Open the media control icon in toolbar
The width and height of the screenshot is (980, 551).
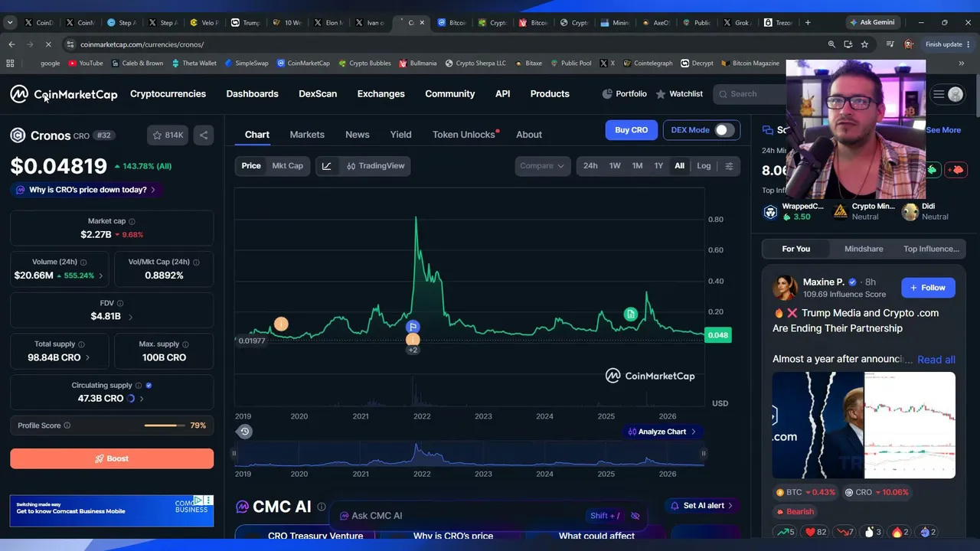(890, 44)
